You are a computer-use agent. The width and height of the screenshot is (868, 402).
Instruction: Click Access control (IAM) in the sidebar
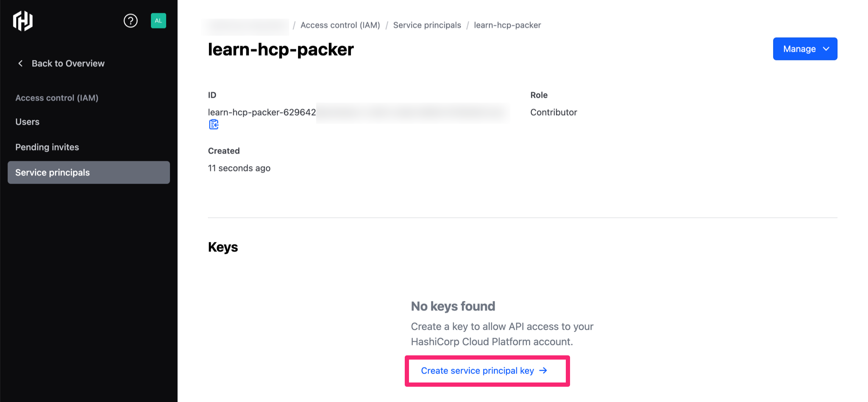[57, 98]
